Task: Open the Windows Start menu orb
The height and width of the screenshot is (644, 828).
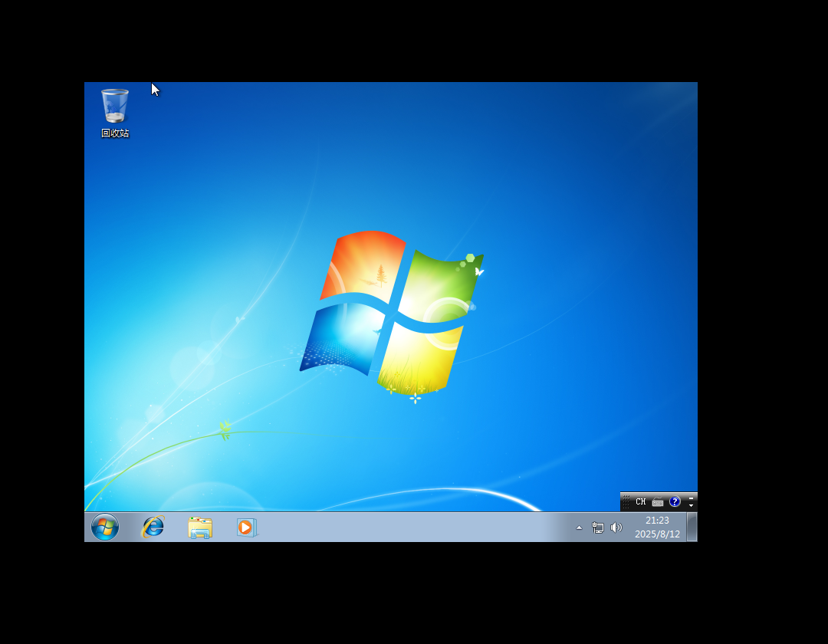Action: (x=105, y=527)
